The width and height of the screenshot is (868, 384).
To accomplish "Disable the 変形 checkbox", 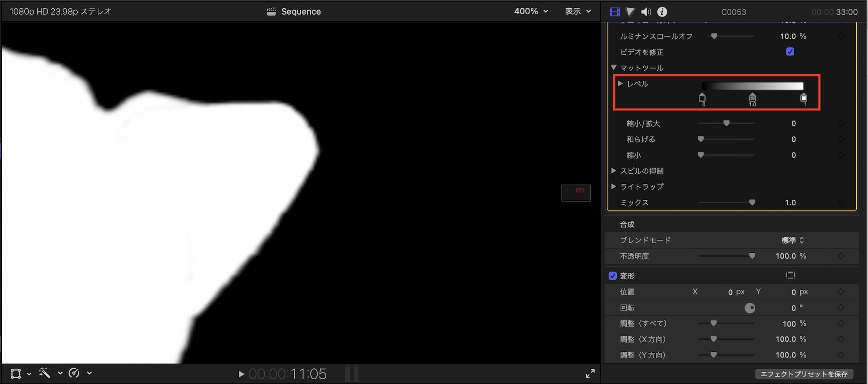I will point(613,276).
